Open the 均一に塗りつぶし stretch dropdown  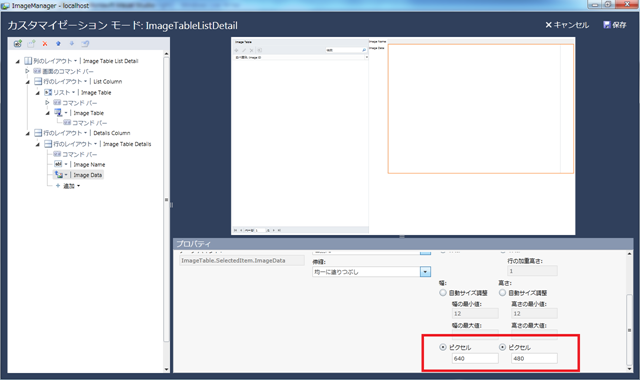click(425, 272)
